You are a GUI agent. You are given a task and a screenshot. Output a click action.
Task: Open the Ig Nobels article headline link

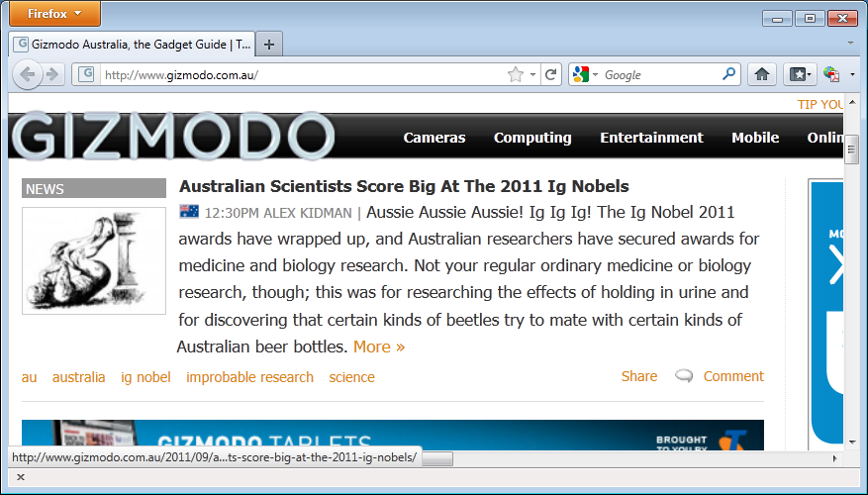click(404, 186)
